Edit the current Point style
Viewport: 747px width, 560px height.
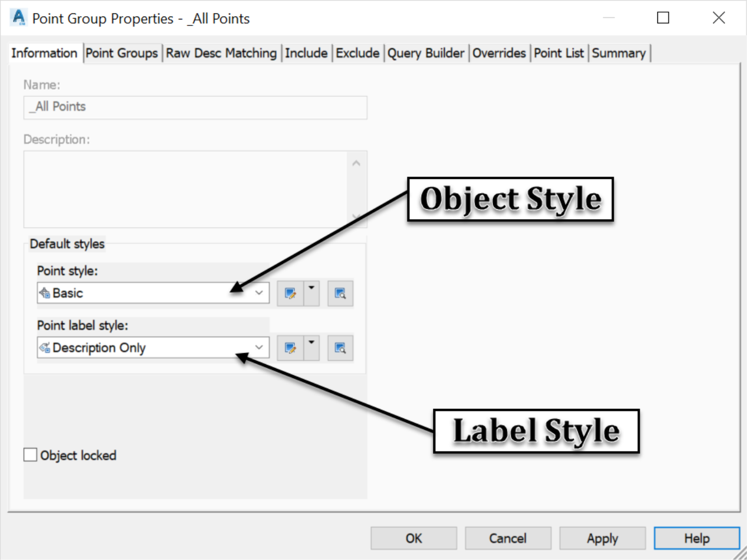290,293
